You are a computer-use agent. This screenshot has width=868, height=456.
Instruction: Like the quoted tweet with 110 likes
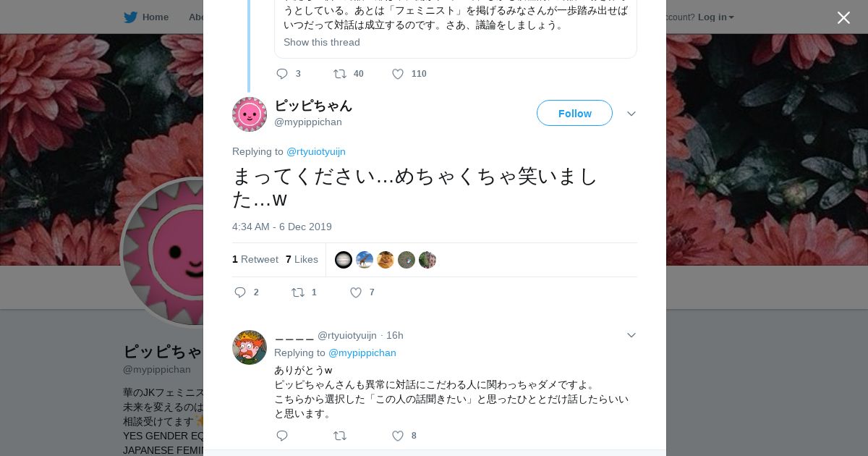[398, 74]
